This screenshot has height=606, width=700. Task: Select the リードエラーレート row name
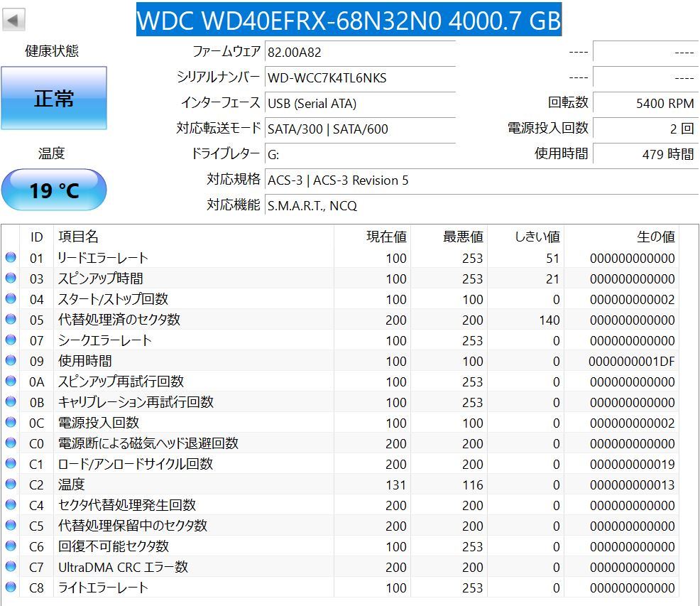click(103, 258)
